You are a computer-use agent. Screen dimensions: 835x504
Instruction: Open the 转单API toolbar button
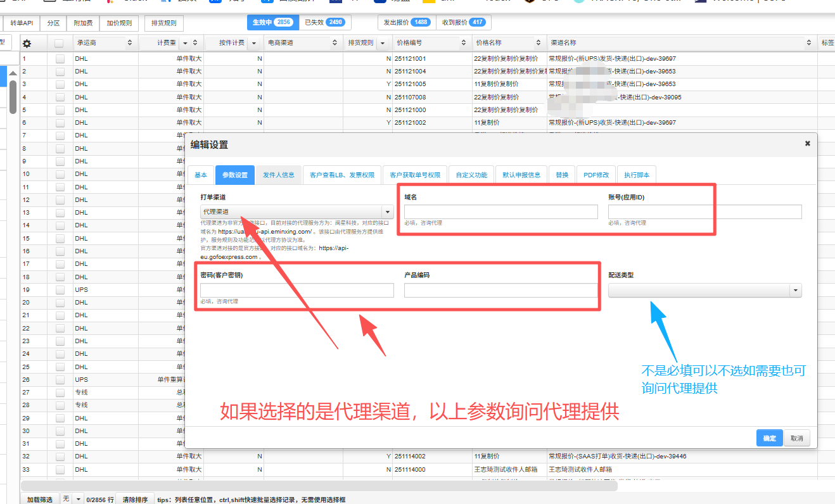(x=22, y=23)
